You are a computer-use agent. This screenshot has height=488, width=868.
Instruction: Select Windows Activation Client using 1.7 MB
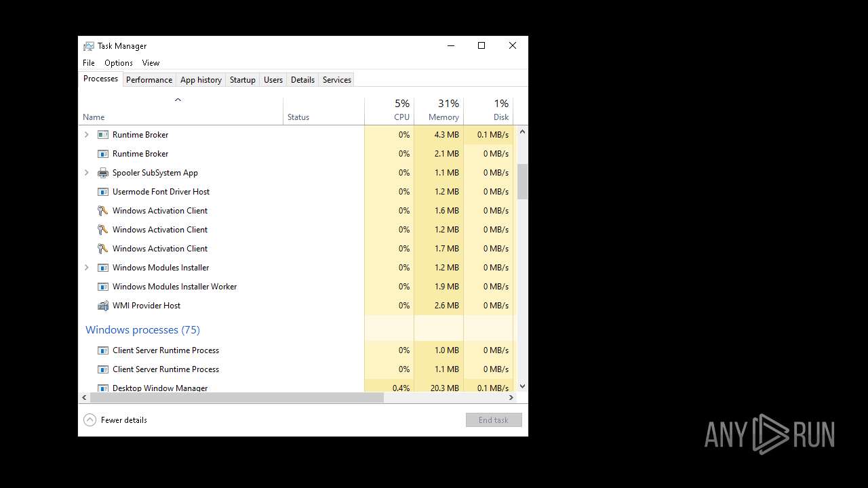tap(296, 249)
